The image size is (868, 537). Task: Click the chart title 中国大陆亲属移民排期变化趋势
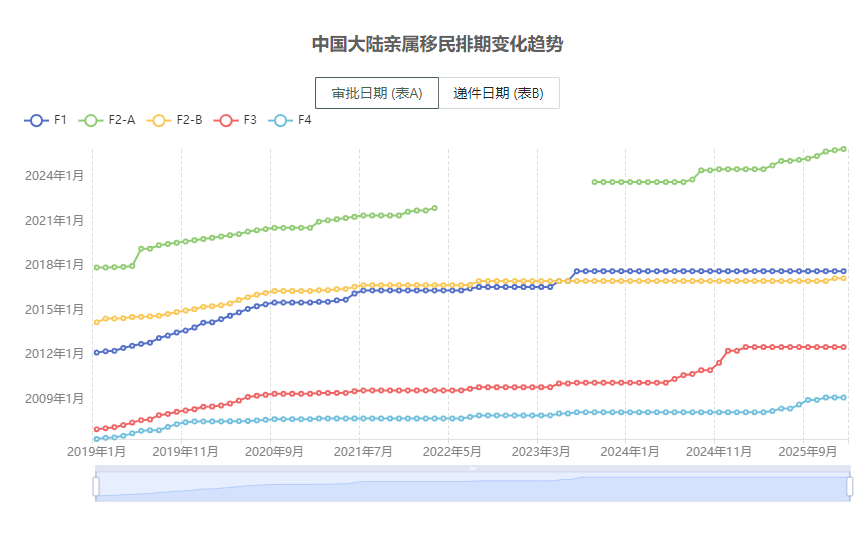pyautogui.click(x=437, y=44)
